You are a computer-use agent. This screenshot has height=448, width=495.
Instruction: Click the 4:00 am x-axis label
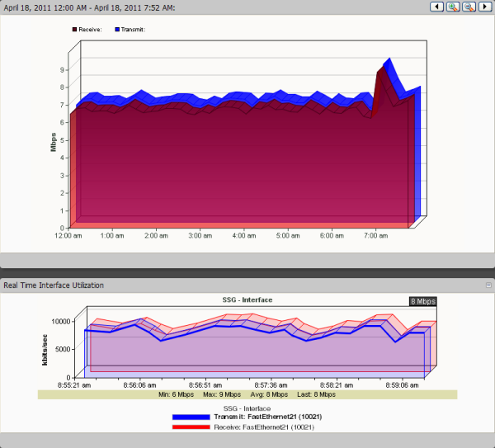point(243,235)
